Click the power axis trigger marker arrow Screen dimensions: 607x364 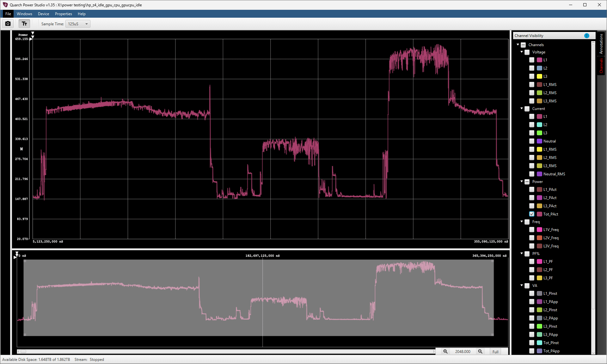31,39
